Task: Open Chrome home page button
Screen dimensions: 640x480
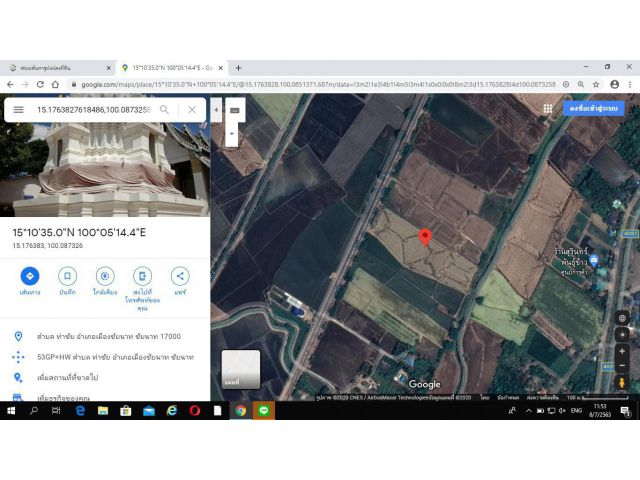Action: tap(55, 84)
